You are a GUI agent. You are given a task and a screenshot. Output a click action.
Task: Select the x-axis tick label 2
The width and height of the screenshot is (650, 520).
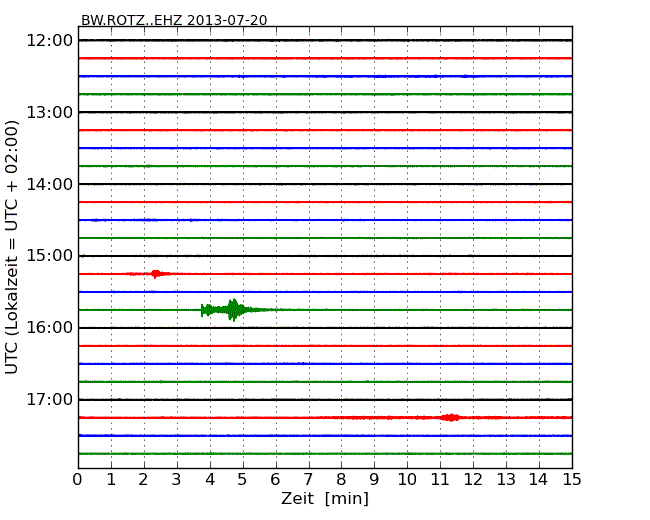pyautogui.click(x=144, y=480)
